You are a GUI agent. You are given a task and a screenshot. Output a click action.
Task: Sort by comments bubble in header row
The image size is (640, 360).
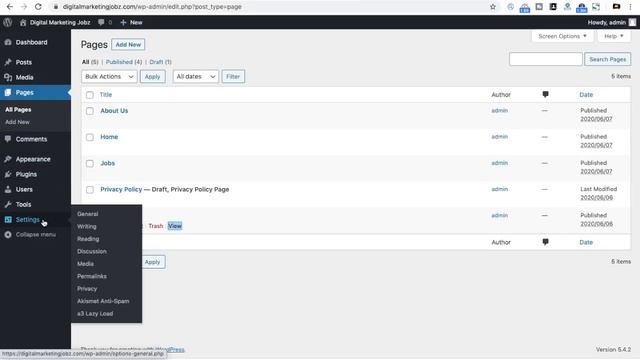pos(545,95)
